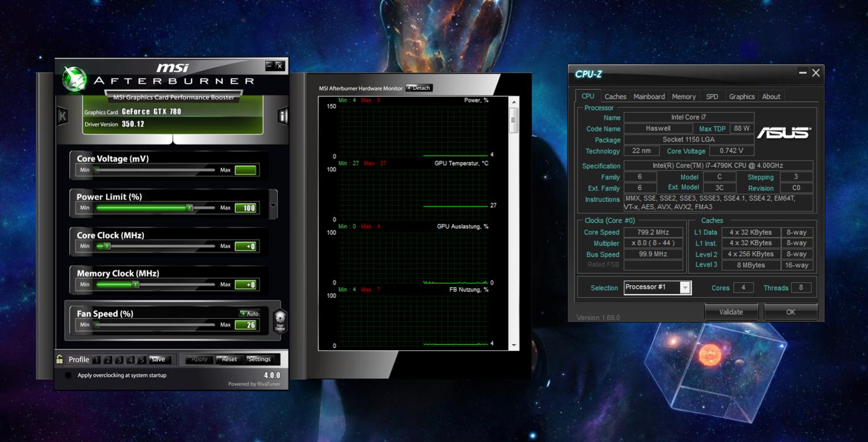The width and height of the screenshot is (868, 442).
Task: Click Validate in CPU-Z
Action: point(731,312)
